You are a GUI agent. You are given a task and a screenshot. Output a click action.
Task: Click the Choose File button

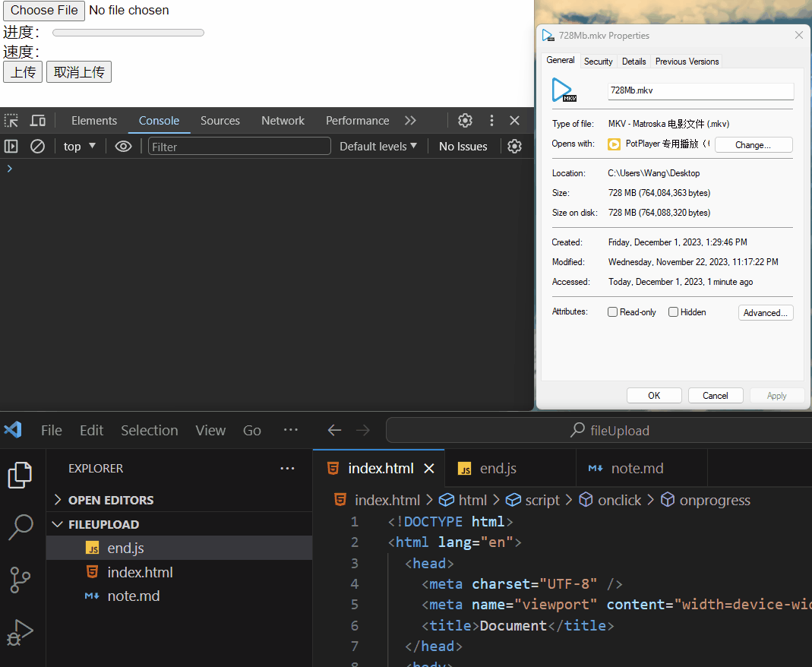coord(44,11)
